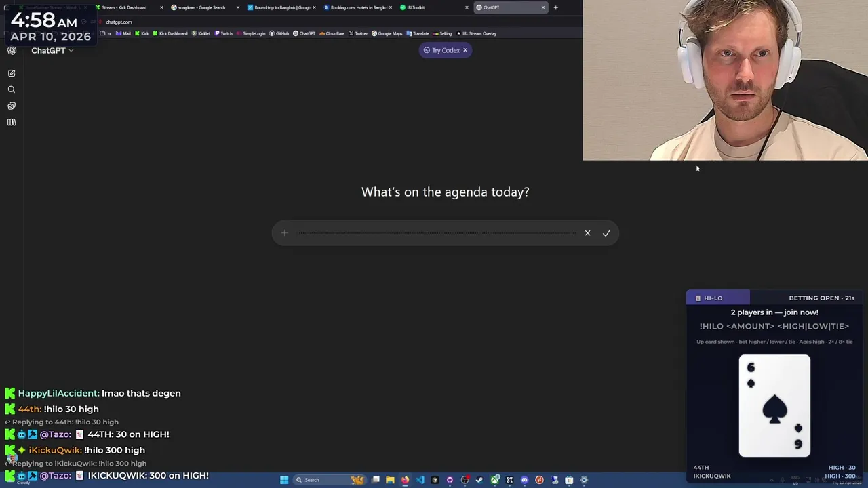
Task: Dismiss the Try Codex banner
Action: (x=465, y=50)
